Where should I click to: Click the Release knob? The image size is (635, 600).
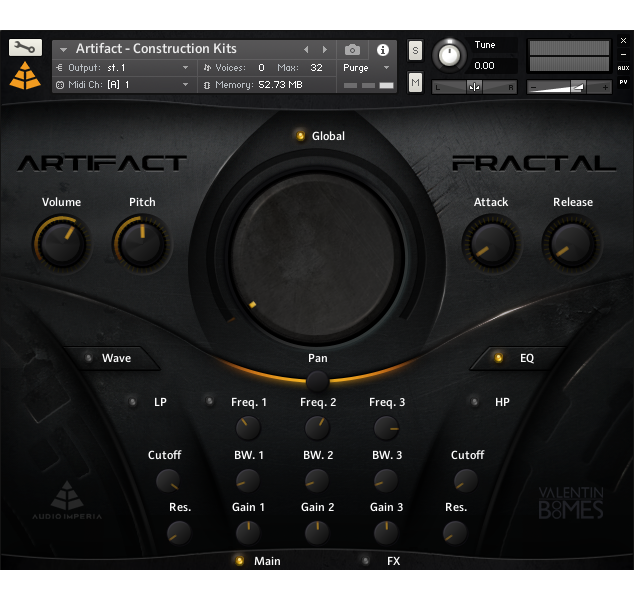[x=572, y=244]
